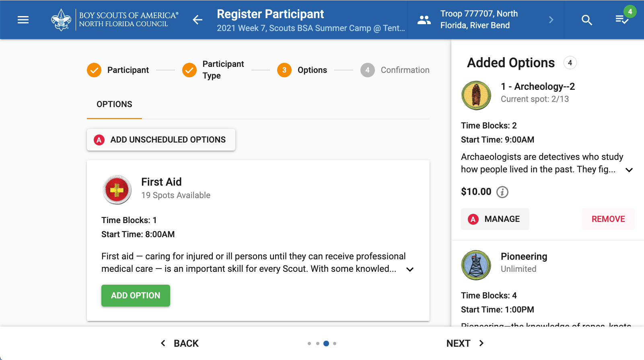Open the Troop 777707 selector chevron
644x360 pixels.
pyautogui.click(x=551, y=20)
